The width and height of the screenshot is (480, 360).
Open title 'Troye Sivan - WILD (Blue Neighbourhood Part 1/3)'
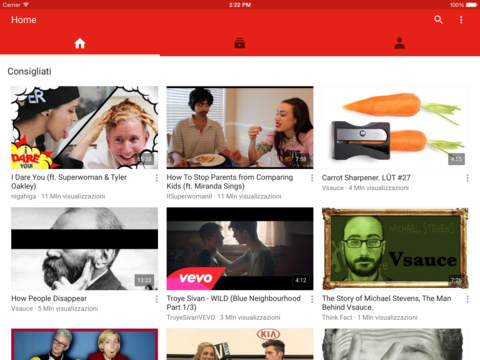(x=234, y=303)
